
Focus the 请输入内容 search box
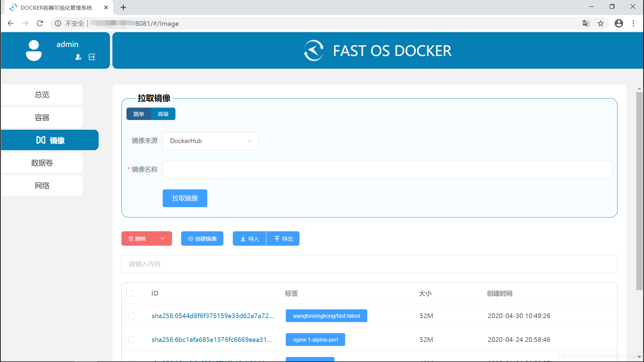[x=369, y=264]
